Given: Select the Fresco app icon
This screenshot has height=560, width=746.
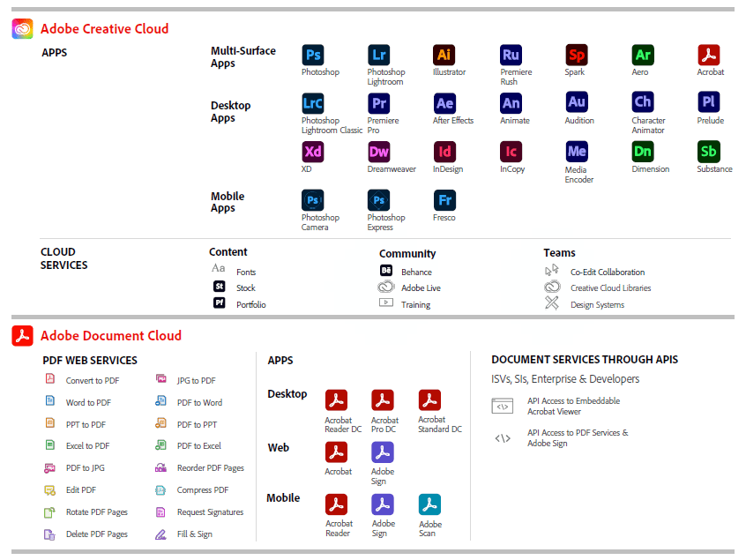Looking at the screenshot, I should tap(444, 200).
